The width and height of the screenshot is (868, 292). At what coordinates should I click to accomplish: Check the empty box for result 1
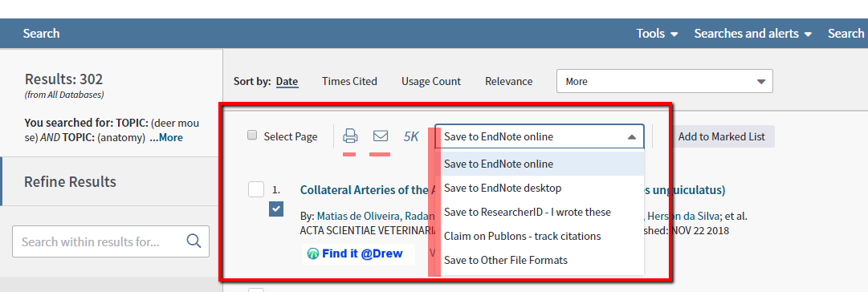pyautogui.click(x=256, y=189)
